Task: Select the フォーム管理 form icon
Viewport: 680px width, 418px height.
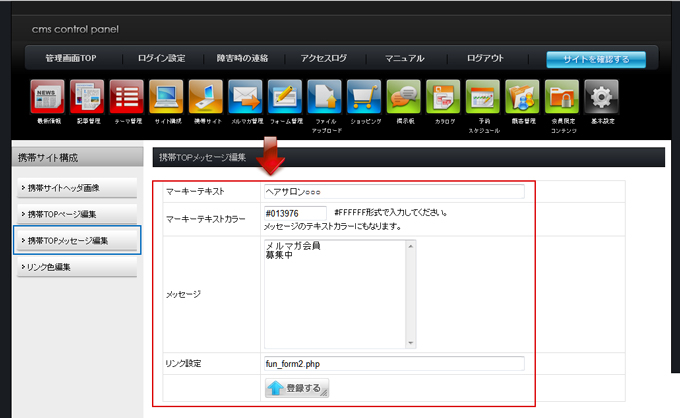Action: (x=285, y=97)
